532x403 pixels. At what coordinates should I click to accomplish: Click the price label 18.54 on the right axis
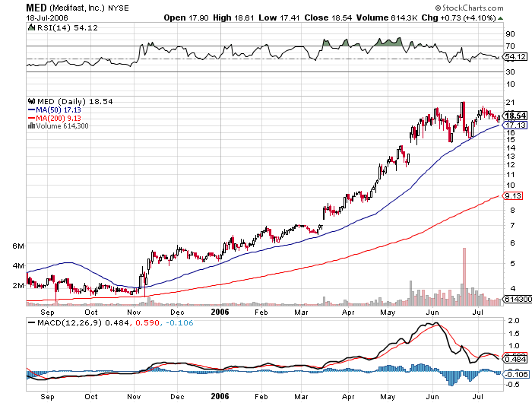(515, 116)
